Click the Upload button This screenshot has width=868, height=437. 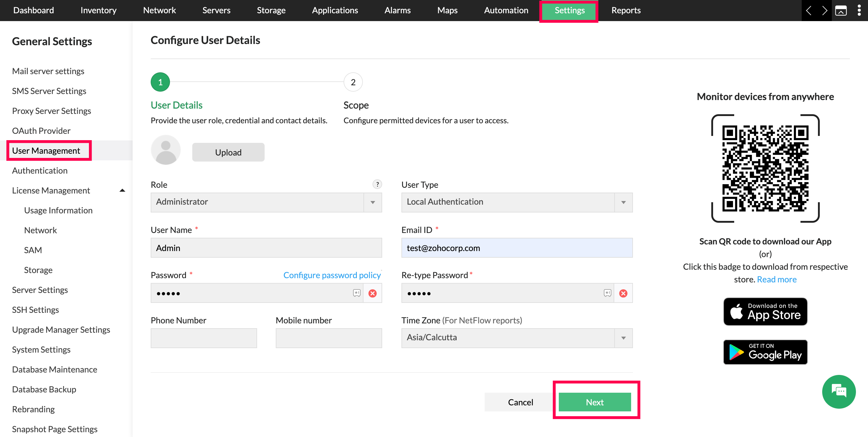click(x=228, y=152)
